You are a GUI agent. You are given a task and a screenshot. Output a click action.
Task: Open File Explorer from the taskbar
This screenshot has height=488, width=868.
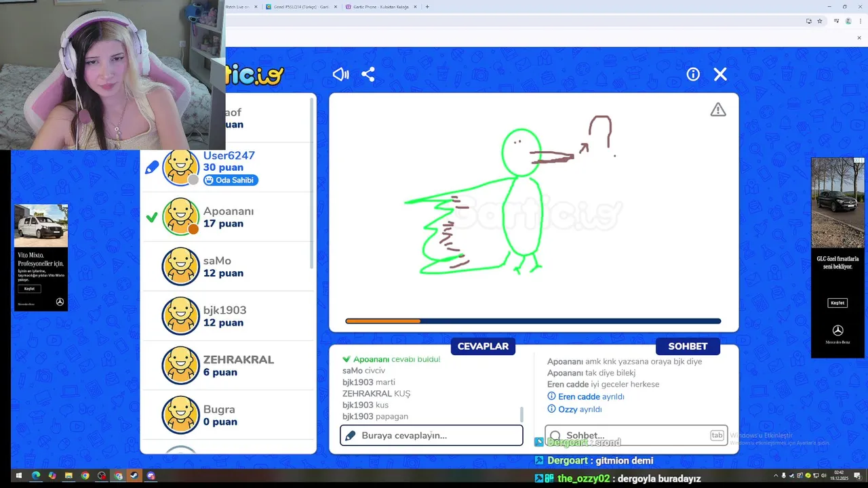68,476
